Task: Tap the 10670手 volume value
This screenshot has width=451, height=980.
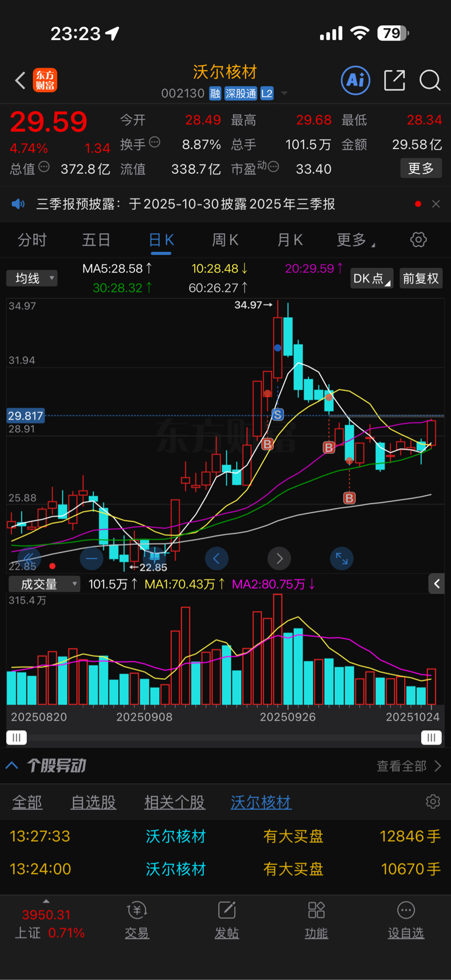Action: (x=410, y=869)
